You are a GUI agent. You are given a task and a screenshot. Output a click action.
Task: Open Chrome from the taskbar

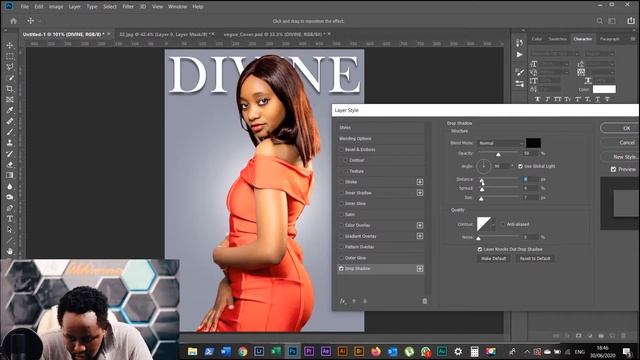click(242, 351)
